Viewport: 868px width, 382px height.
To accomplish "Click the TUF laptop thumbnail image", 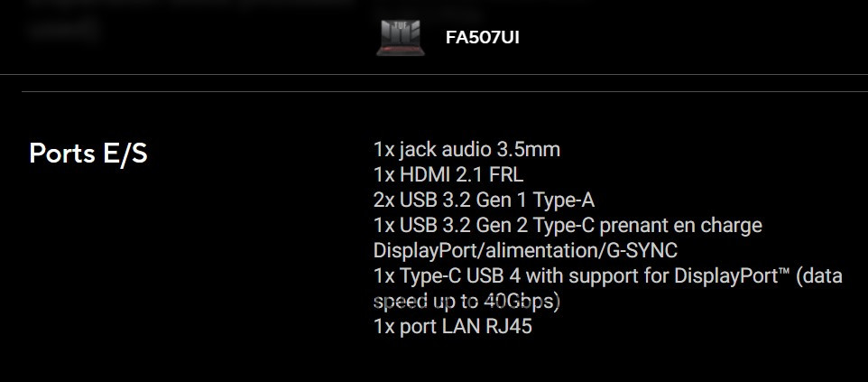I will click(399, 38).
